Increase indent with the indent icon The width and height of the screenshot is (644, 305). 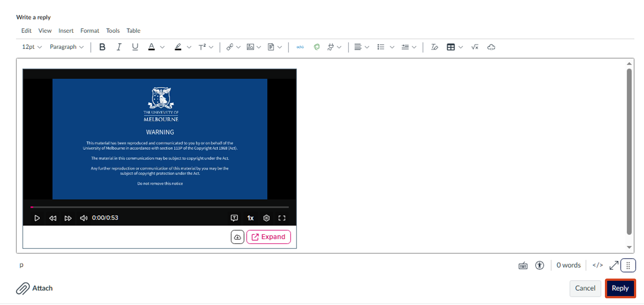click(x=405, y=47)
